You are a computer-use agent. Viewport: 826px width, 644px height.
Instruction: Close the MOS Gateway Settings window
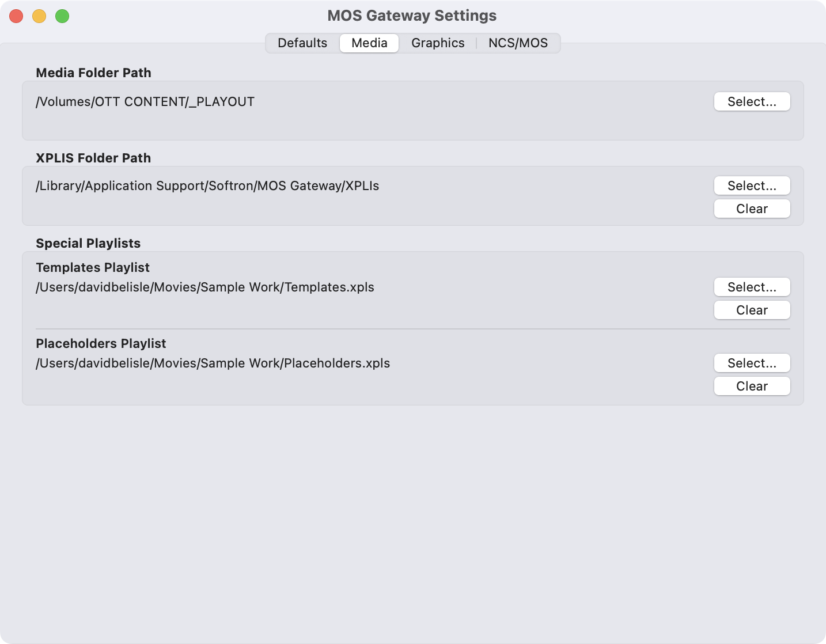tap(16, 16)
